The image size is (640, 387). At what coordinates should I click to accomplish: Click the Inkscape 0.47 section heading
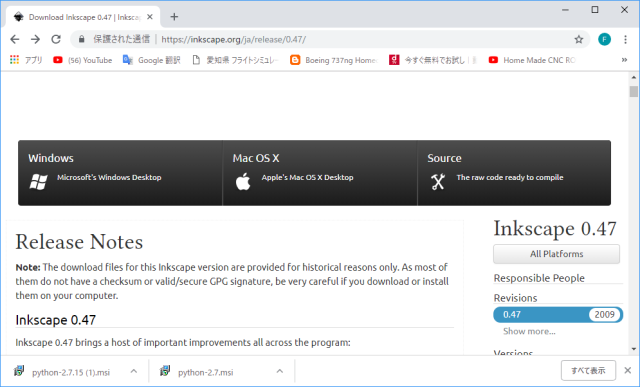pos(56,320)
